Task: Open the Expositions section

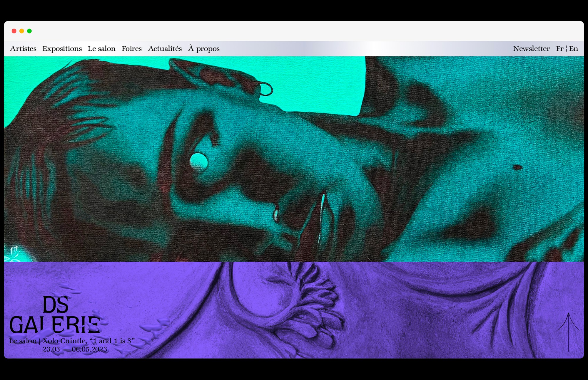Action: click(62, 49)
